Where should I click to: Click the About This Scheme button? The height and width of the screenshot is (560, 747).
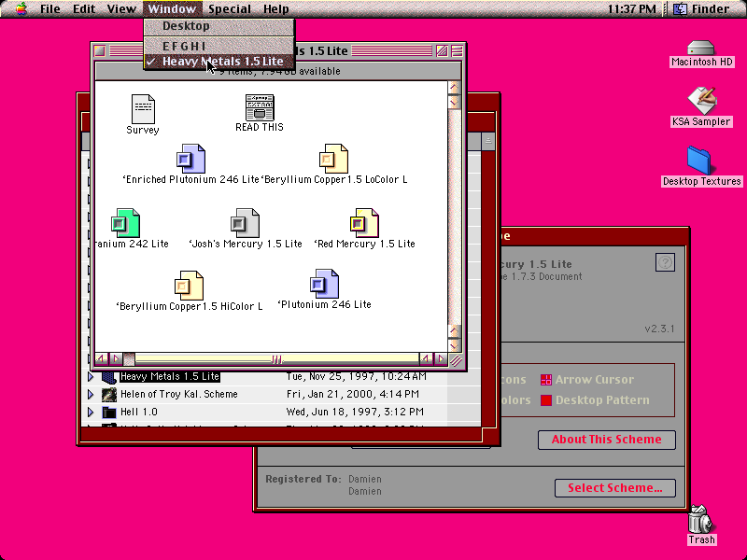point(606,440)
